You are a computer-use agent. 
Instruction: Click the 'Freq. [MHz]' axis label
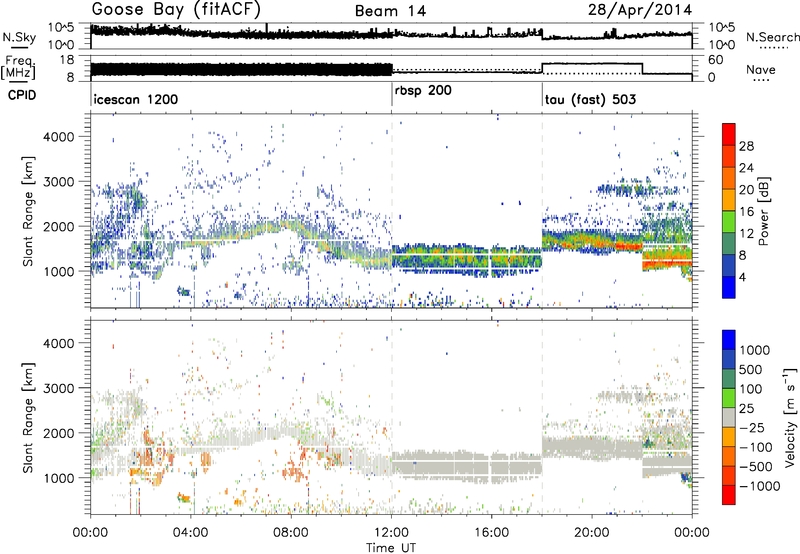[x=18, y=68]
